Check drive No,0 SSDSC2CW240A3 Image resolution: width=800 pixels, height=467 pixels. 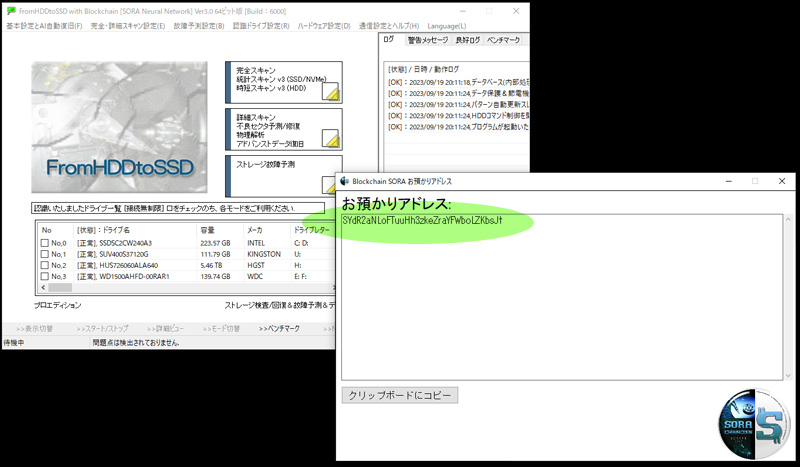[45, 243]
